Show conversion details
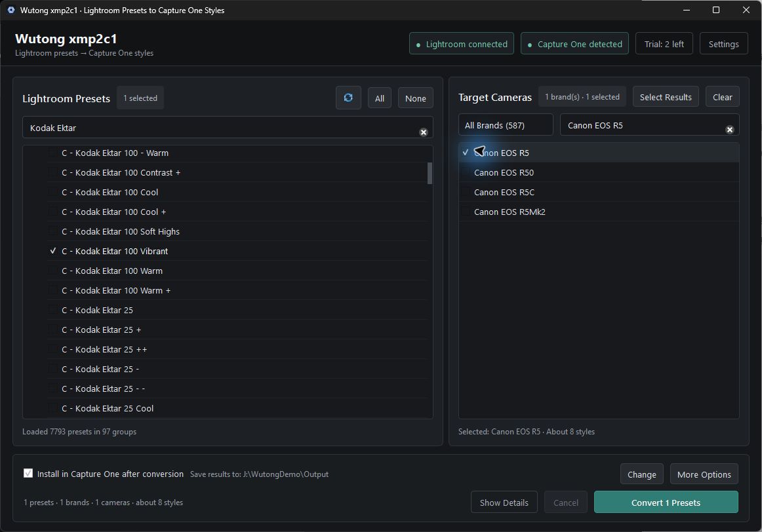The height and width of the screenshot is (532, 762). point(504,503)
